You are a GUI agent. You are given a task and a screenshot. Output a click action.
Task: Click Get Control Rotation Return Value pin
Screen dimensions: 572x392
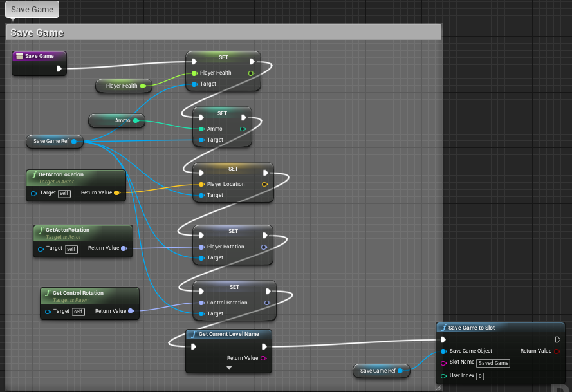pos(131,311)
